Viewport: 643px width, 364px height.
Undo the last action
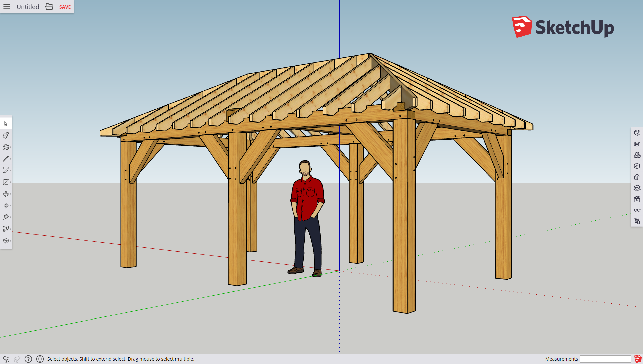[6, 359]
